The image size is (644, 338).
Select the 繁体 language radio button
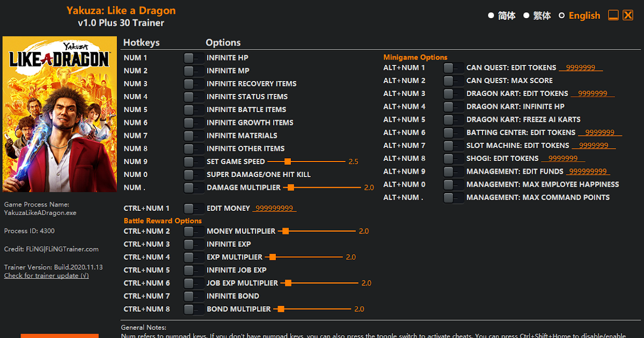[526, 16]
